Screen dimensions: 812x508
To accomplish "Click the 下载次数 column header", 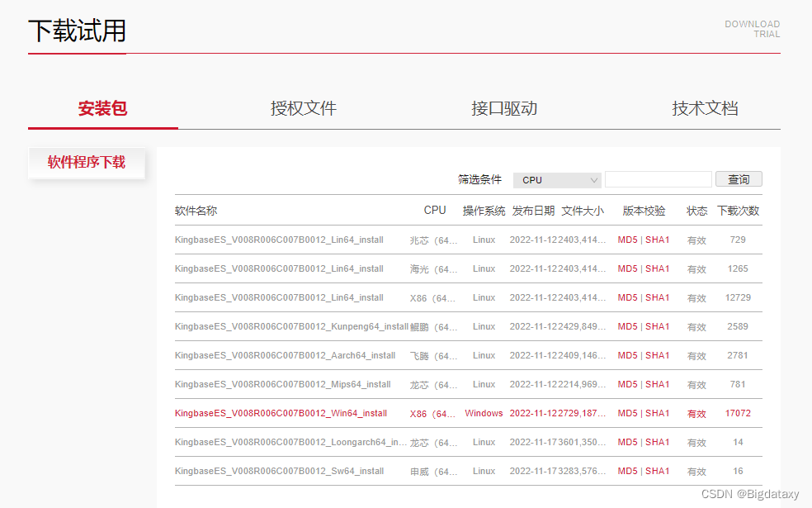I will (x=738, y=211).
